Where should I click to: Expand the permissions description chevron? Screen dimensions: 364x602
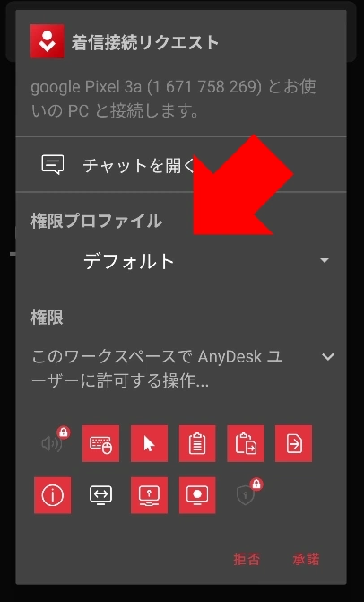point(328,357)
